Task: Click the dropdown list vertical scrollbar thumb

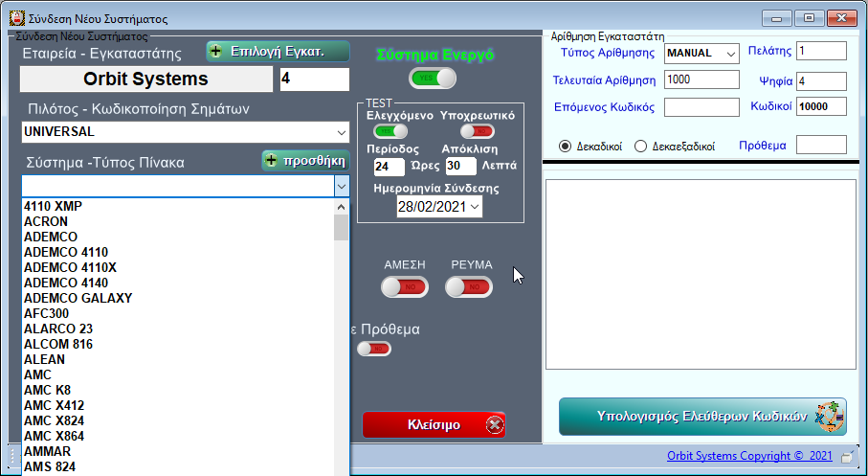Action: click(x=341, y=227)
